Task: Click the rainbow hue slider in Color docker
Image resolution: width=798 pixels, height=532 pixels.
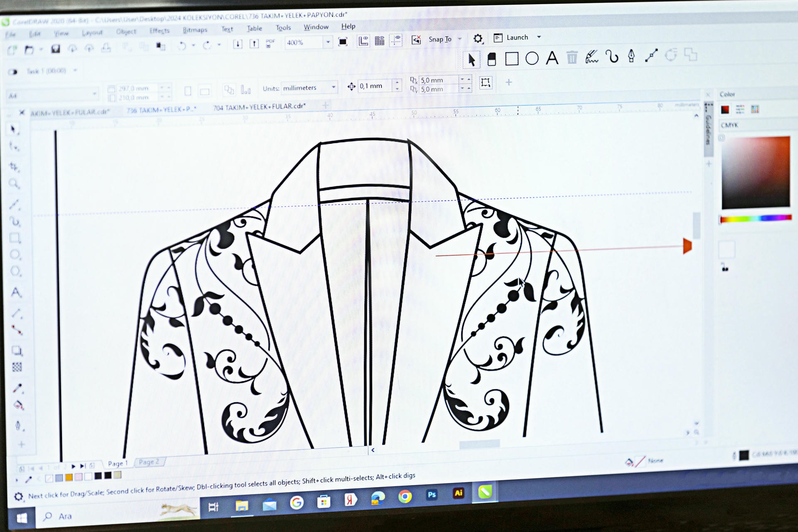Action: pos(755,219)
